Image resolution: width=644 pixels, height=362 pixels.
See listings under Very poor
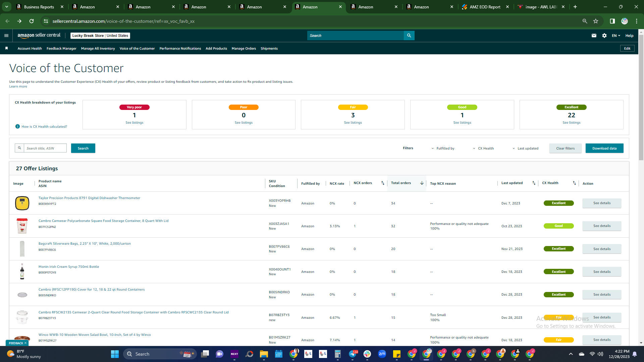pos(135,123)
